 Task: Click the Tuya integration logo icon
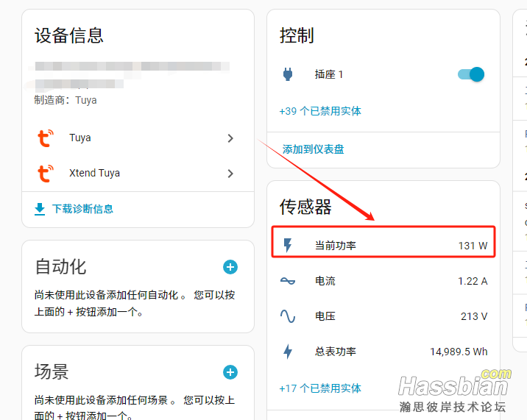click(46, 138)
